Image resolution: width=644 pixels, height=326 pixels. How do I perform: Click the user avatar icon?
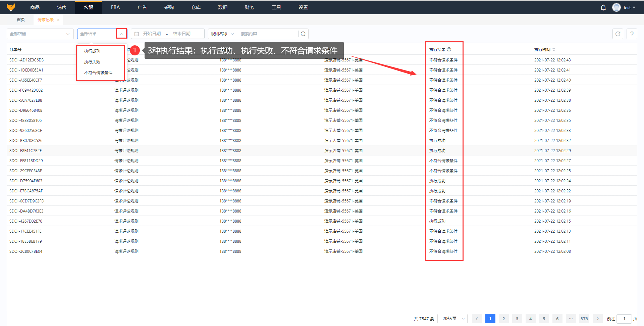(x=616, y=7)
